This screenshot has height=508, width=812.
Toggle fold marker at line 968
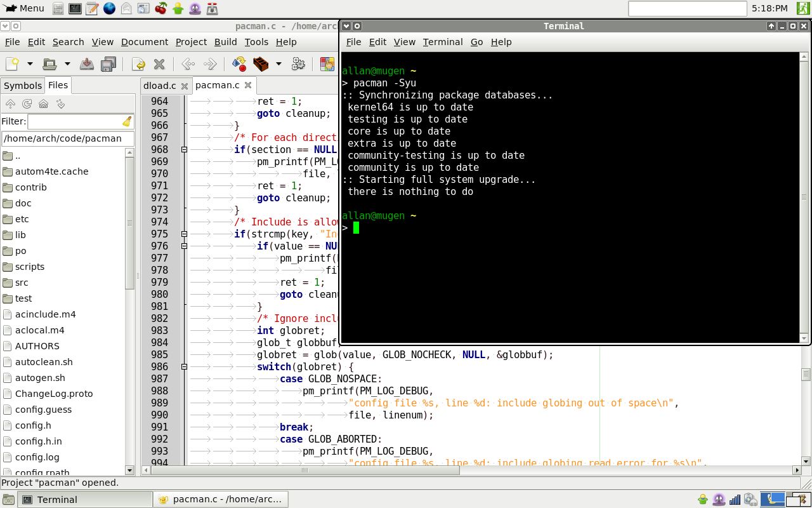click(x=184, y=150)
